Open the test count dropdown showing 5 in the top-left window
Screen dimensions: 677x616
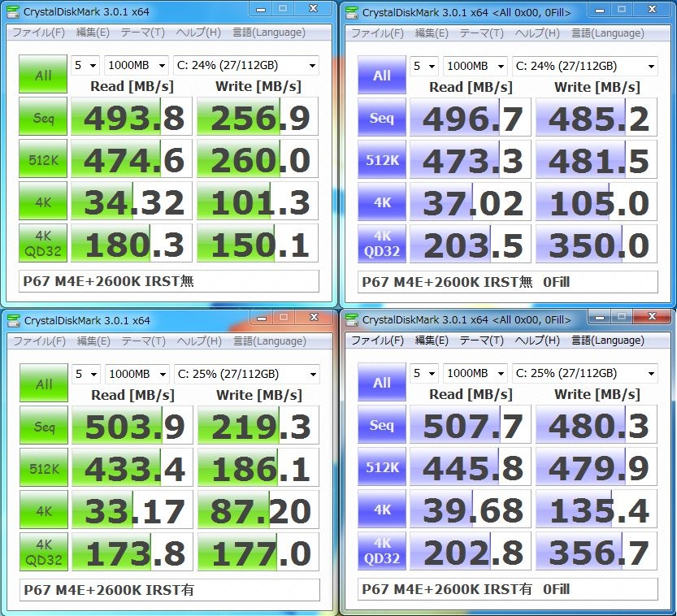click(85, 66)
